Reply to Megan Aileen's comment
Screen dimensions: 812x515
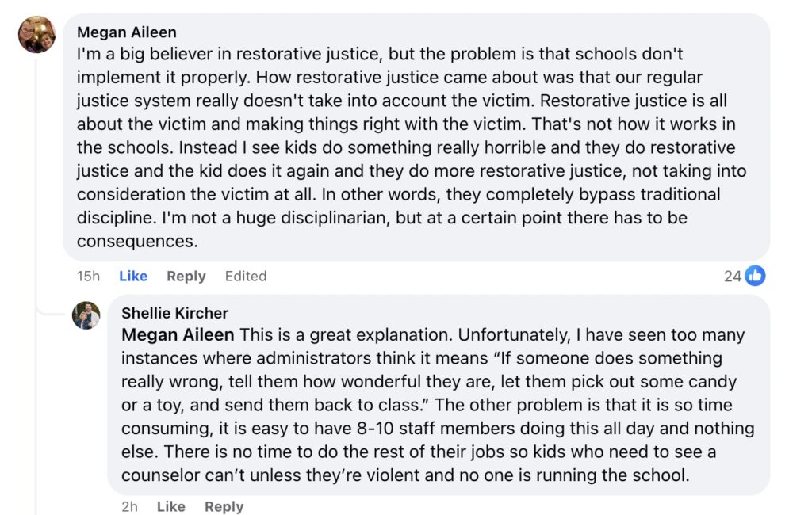tap(186, 276)
